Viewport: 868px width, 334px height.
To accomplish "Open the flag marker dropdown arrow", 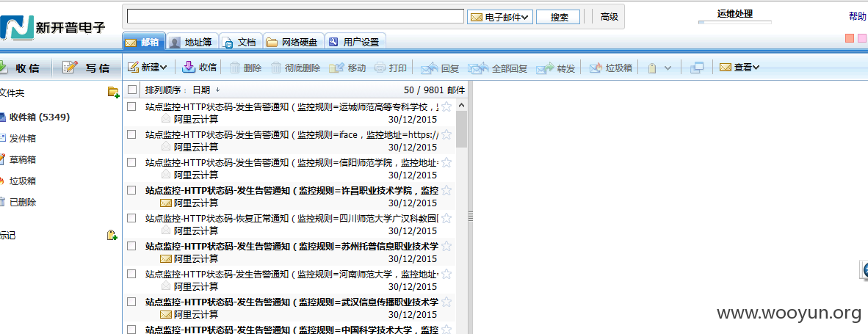I will point(668,68).
